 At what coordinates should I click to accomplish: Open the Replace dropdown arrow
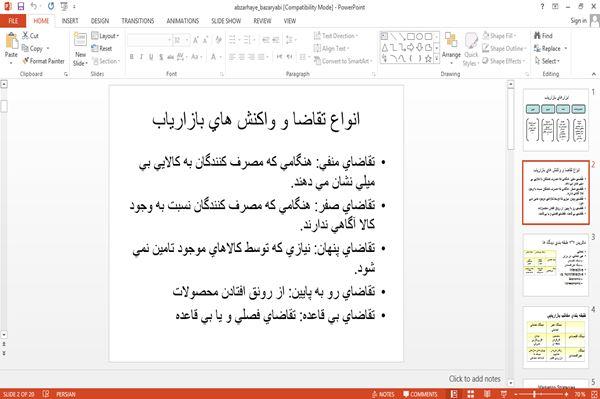click(x=566, y=49)
